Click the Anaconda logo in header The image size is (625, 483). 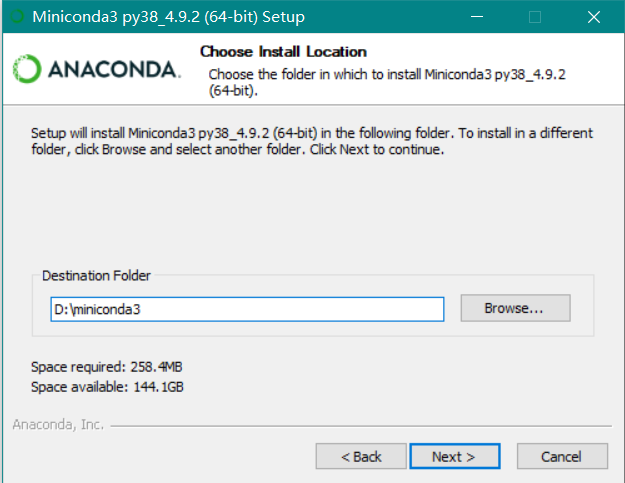(97, 69)
